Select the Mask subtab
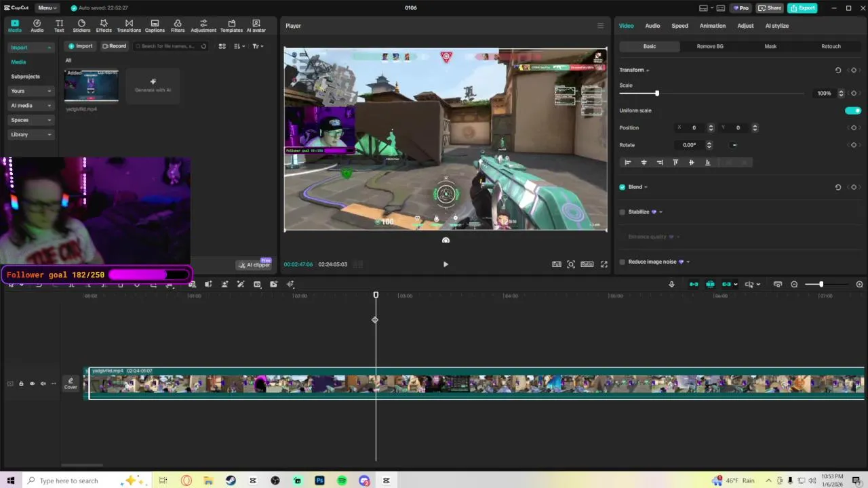Image resolution: width=868 pixels, height=488 pixels. (x=770, y=46)
